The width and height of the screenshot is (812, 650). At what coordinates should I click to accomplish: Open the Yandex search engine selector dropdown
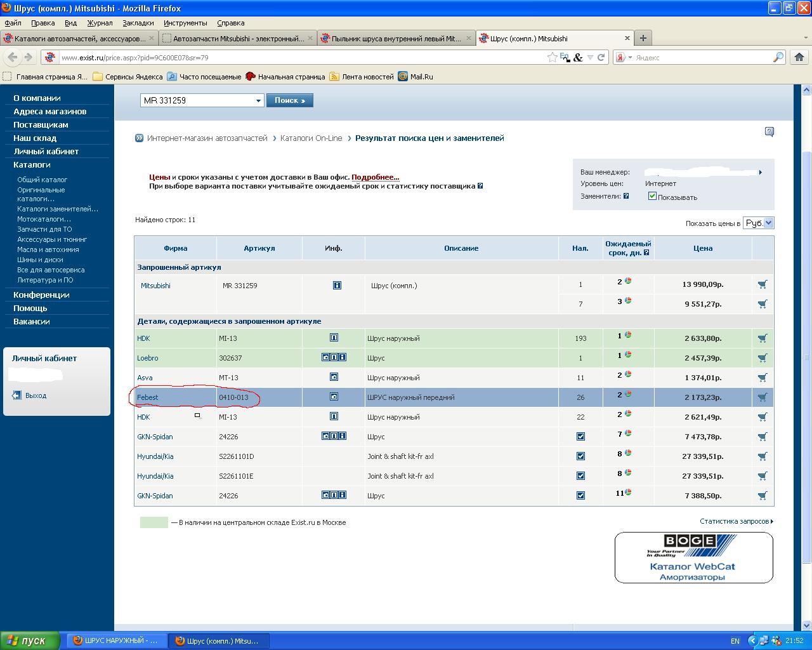point(624,58)
